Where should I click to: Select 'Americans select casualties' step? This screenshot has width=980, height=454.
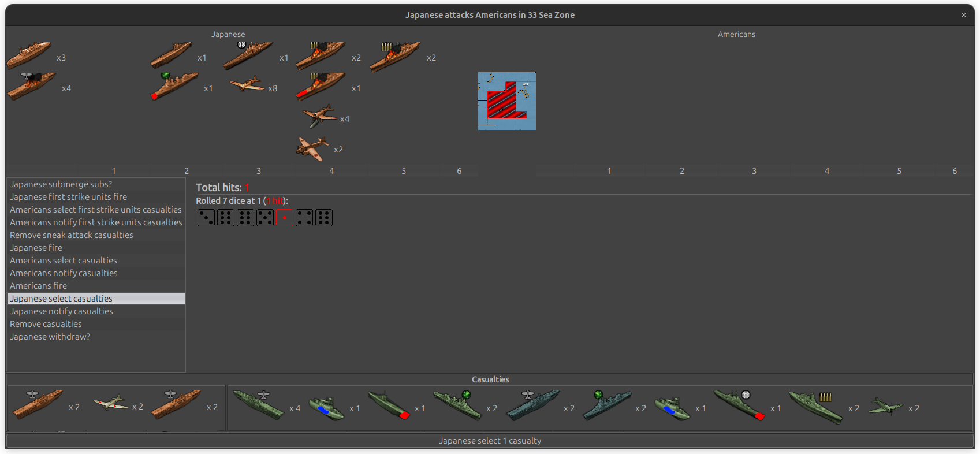(x=96, y=261)
